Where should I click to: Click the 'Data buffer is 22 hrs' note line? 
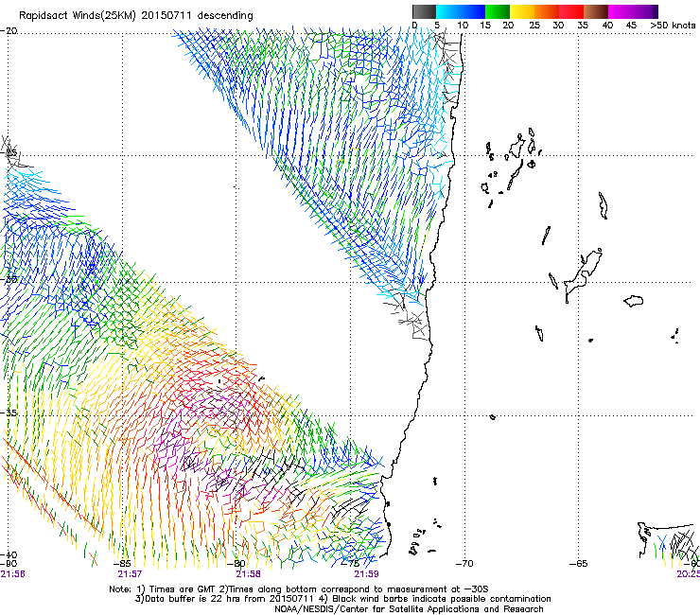click(342, 599)
